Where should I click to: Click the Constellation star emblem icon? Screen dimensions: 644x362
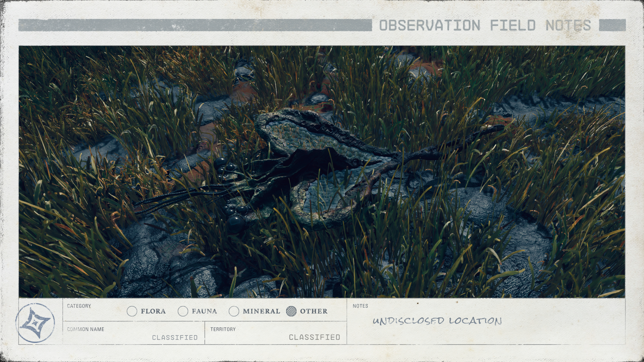click(x=35, y=323)
